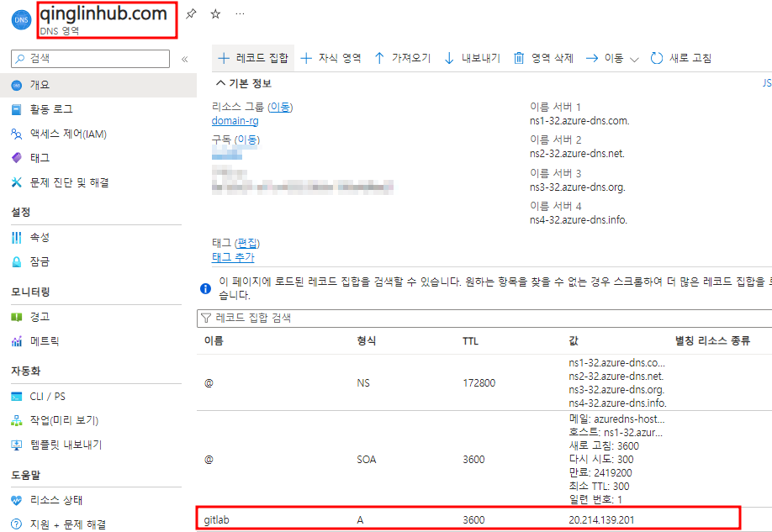Click the 레코드 집합 검색 filter field

pos(484,318)
